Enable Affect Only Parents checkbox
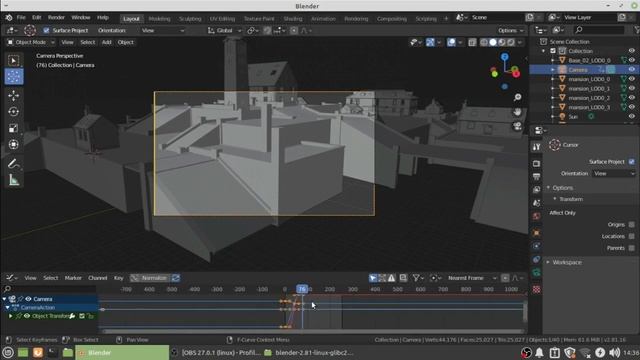The height and width of the screenshot is (360, 640). (x=631, y=248)
